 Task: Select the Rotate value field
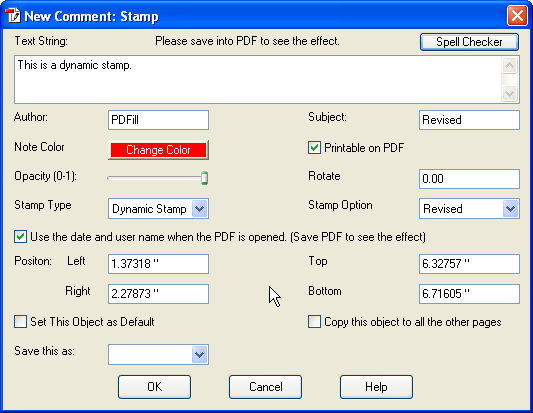[x=469, y=179]
